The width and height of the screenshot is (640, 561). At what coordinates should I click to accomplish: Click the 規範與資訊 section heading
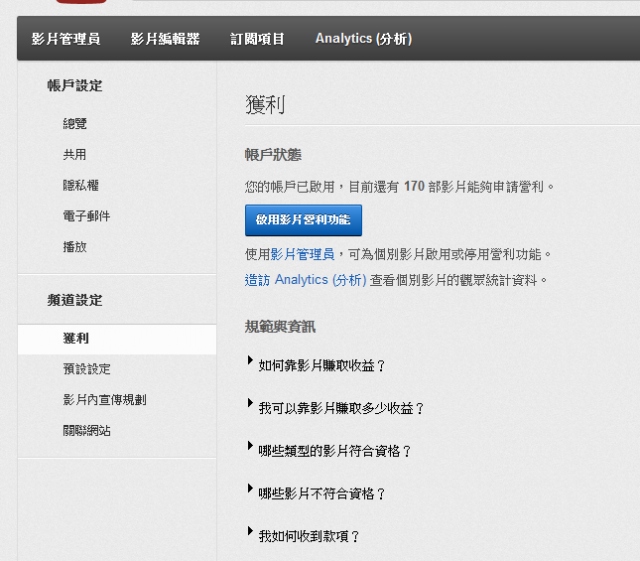click(280, 327)
